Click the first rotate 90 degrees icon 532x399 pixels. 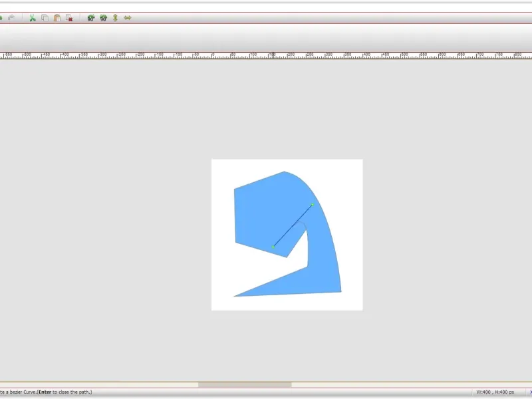(x=91, y=18)
